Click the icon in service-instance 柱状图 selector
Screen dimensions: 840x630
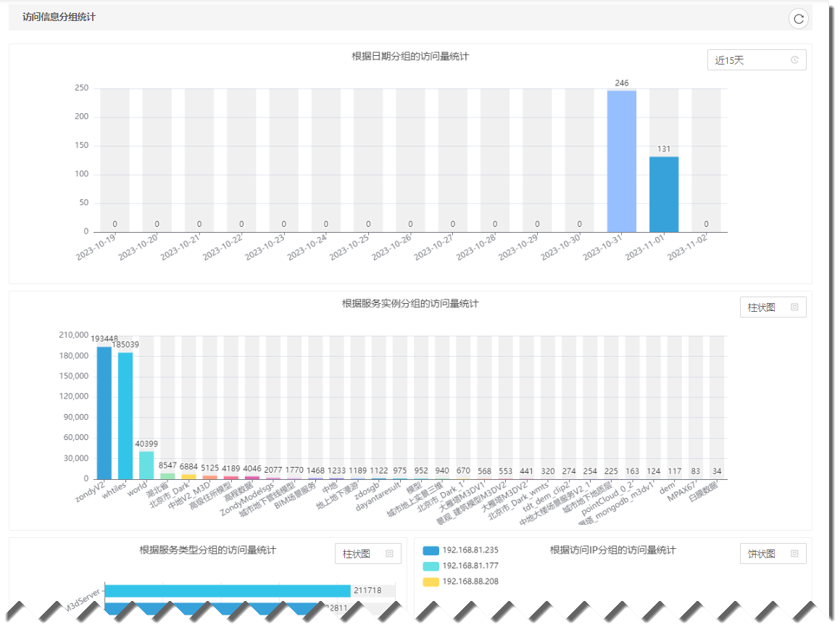[794, 307]
